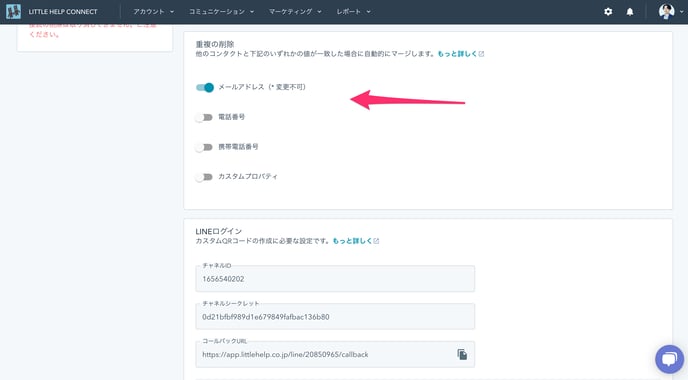Click the 重複の削除 section heading
This screenshot has width=688, height=380.
[x=215, y=44]
